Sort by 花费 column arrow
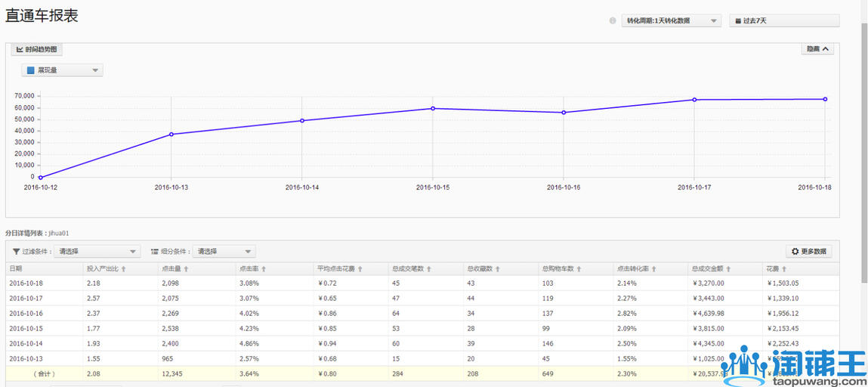 (x=783, y=269)
